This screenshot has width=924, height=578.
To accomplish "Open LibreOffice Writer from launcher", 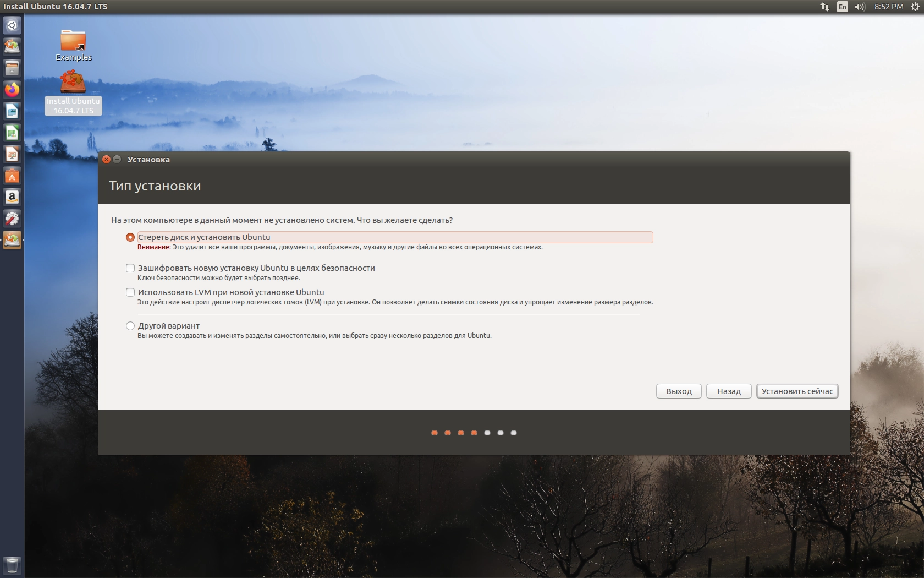I will tap(12, 111).
